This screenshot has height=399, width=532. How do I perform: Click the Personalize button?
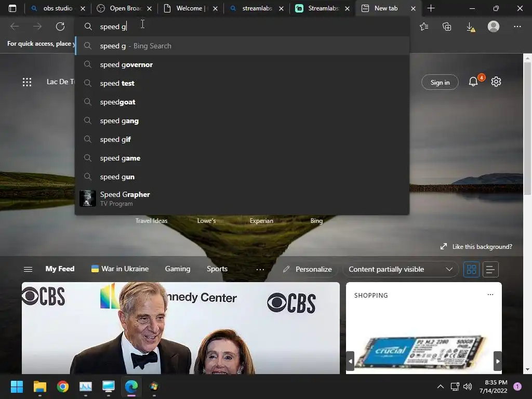pyautogui.click(x=308, y=270)
